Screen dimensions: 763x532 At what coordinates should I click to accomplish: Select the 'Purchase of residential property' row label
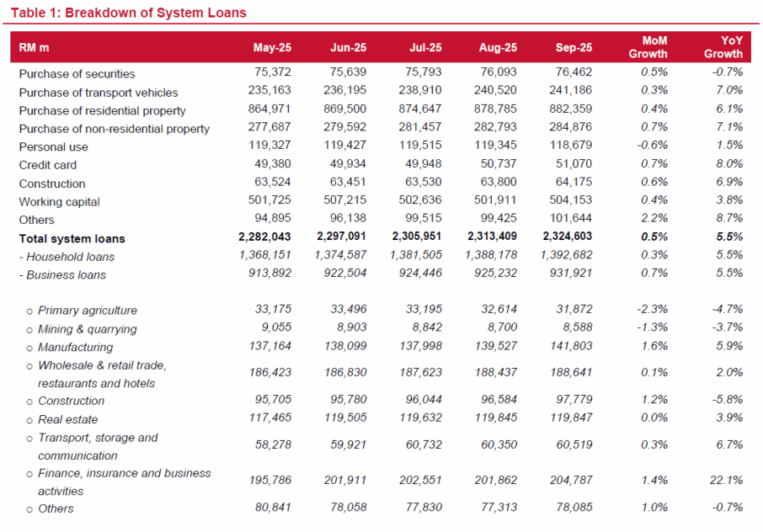pyautogui.click(x=102, y=110)
